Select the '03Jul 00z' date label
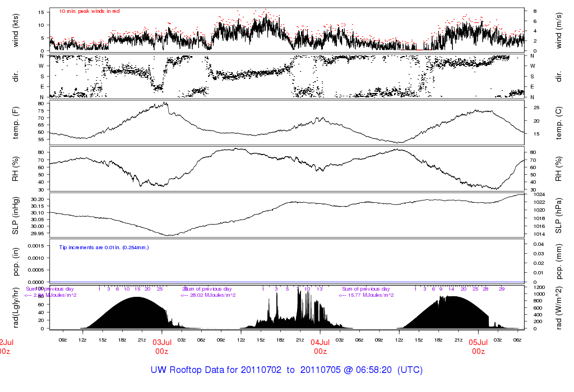This screenshot has height=392, width=574. point(162,347)
